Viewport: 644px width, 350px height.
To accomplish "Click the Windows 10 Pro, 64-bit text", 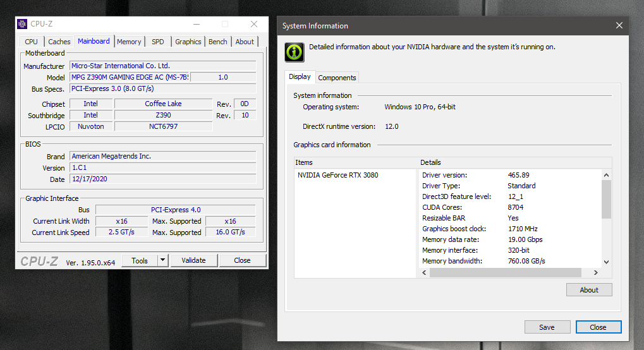I will (420, 107).
